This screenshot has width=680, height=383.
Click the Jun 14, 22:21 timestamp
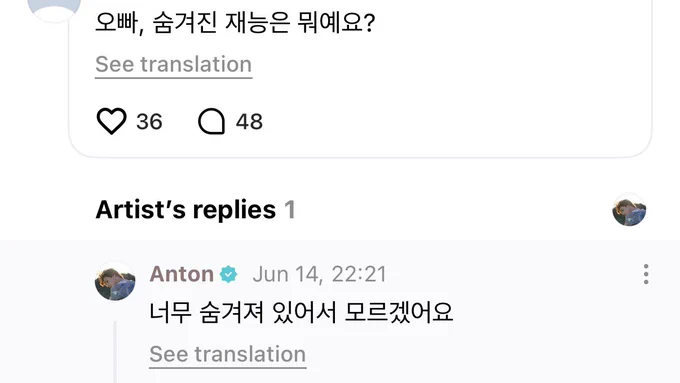[x=319, y=275]
